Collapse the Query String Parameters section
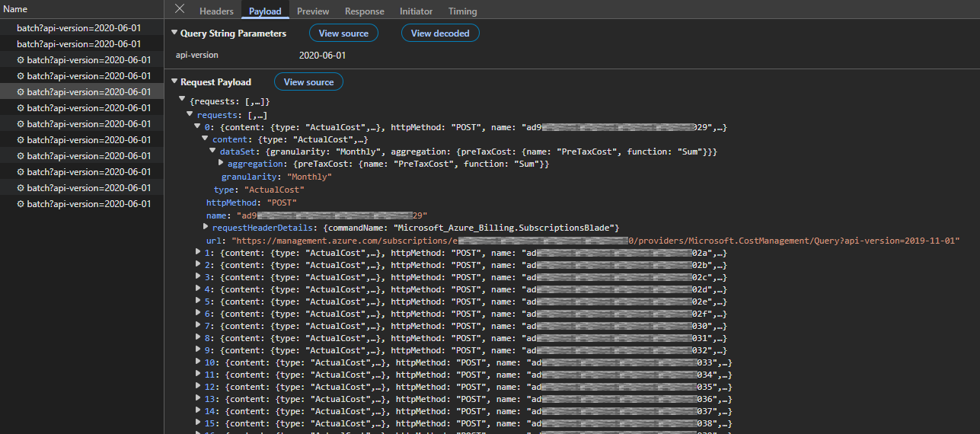 174,34
